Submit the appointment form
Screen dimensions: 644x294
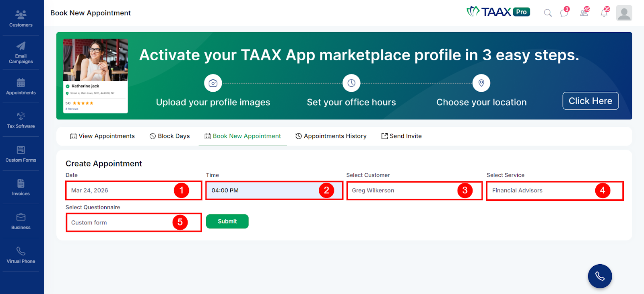pyautogui.click(x=227, y=222)
